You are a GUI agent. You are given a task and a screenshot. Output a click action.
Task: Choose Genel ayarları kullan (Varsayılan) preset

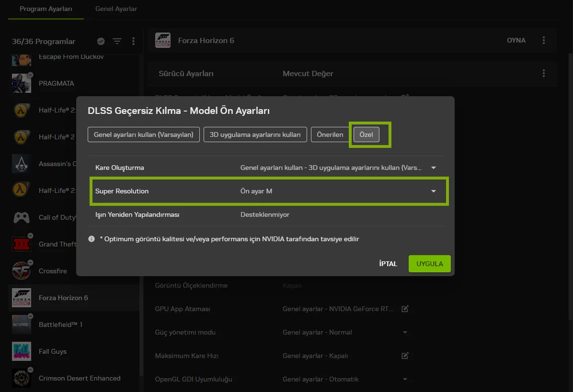[x=144, y=134]
